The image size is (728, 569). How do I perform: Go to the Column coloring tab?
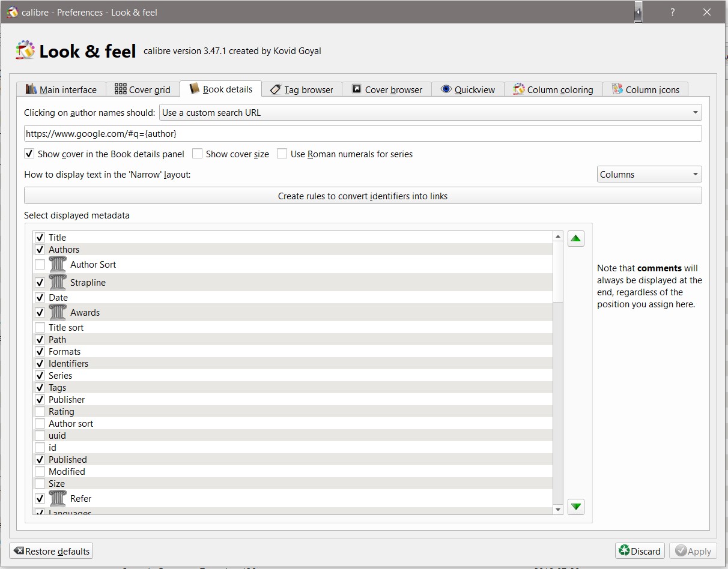pos(553,89)
